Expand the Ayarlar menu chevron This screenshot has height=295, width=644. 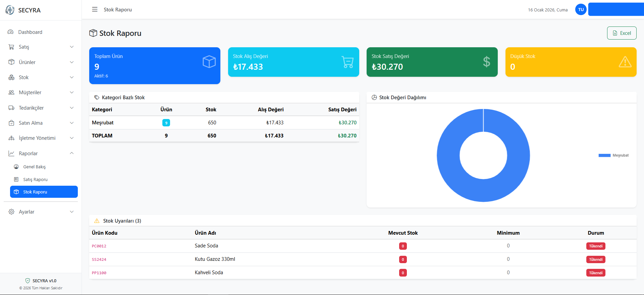[x=71, y=212]
